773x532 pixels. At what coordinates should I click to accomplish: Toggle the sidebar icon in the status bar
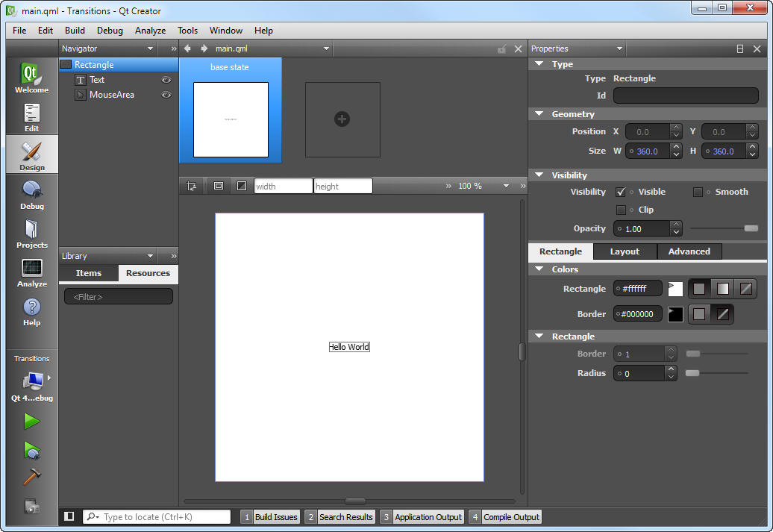coord(69,516)
